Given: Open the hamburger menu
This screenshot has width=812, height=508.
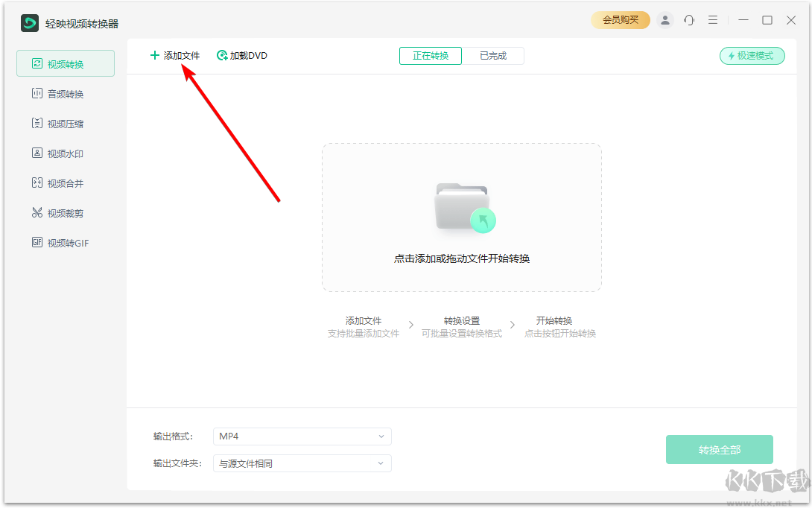Looking at the screenshot, I should coord(713,20).
